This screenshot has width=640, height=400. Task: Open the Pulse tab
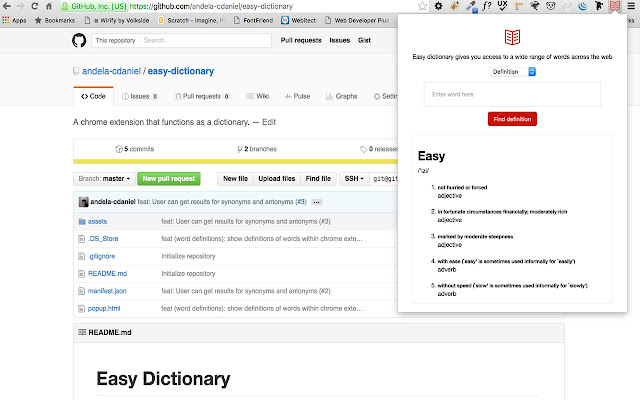(x=298, y=96)
